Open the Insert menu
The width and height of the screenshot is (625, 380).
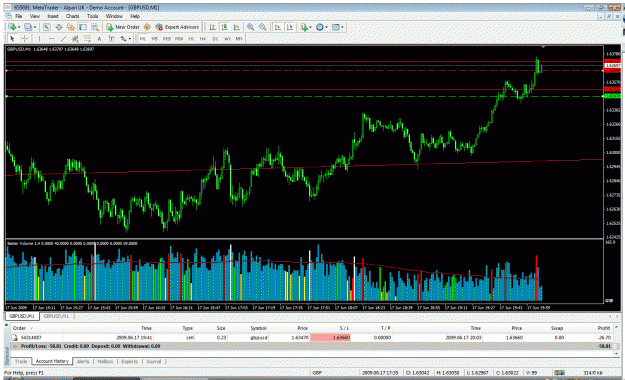tap(53, 16)
